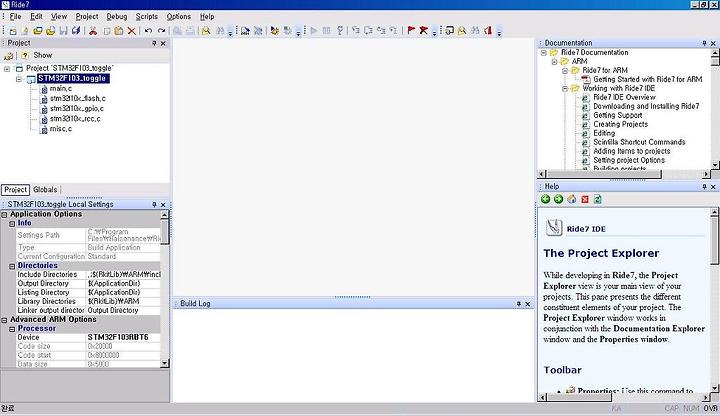
Task: Close the Local Settings panel
Action: (x=163, y=205)
